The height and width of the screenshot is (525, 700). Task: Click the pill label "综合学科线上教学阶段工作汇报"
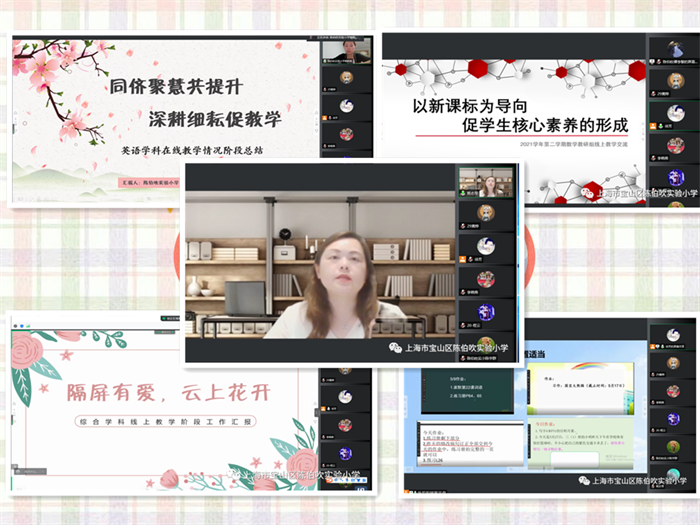pyautogui.click(x=165, y=421)
